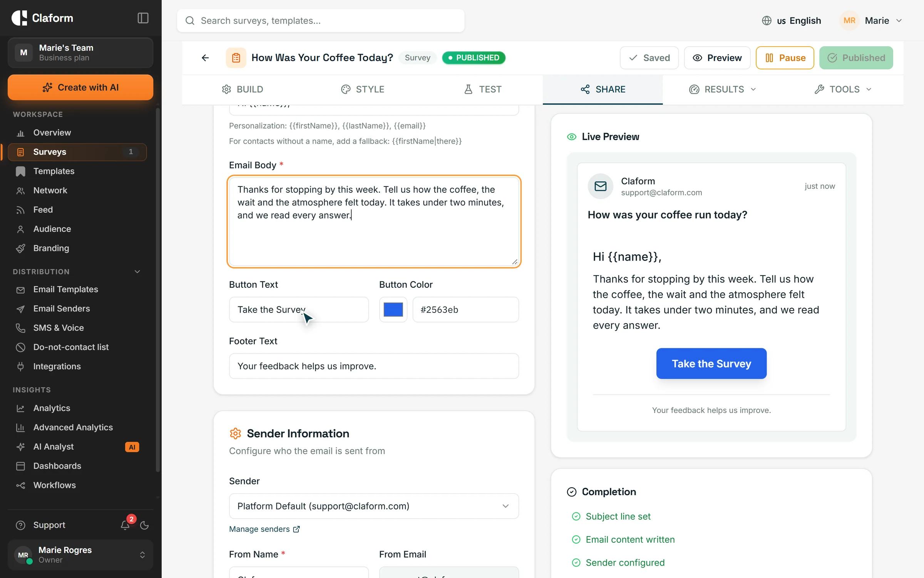
Task: Open Marie user menu dropdown
Action: point(871,20)
